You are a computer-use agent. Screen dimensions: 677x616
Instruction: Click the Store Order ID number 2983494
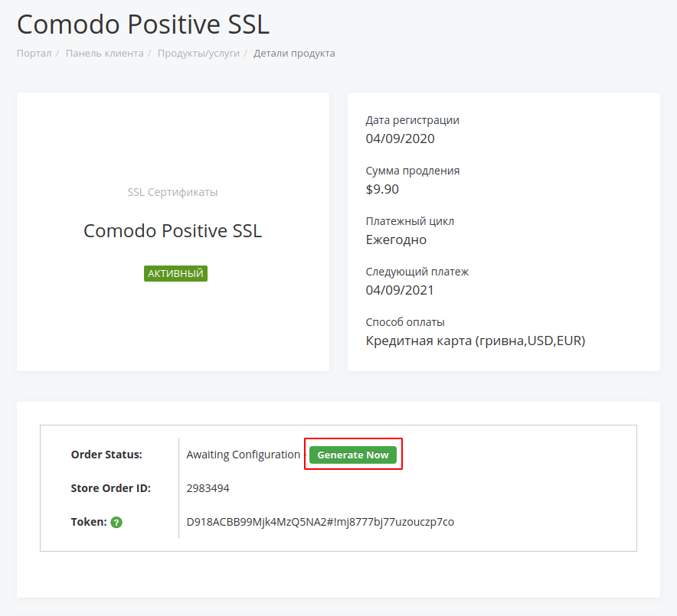(208, 488)
